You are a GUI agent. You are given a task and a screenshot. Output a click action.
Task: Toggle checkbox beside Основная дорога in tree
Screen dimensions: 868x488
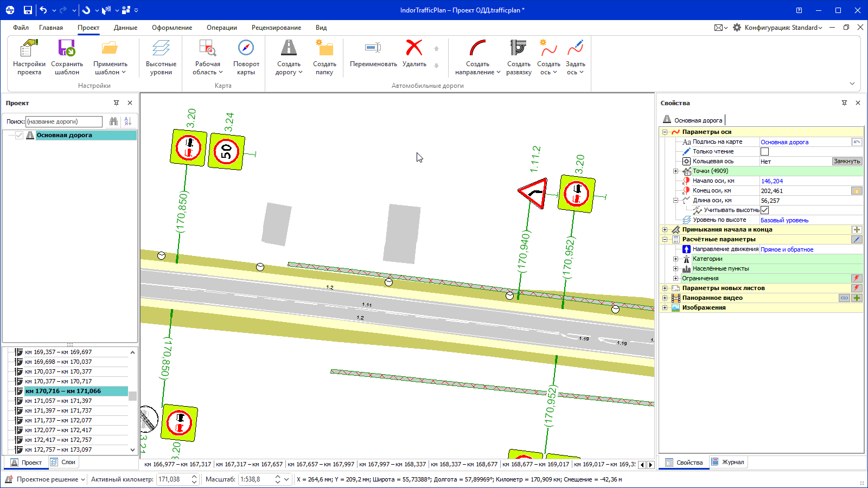click(20, 136)
